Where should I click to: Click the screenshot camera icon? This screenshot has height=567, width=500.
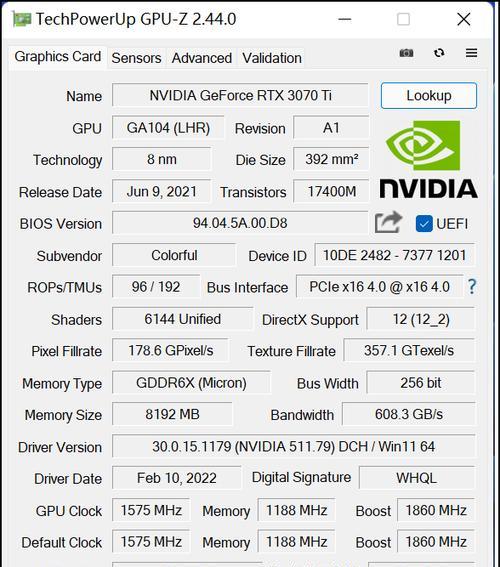[406, 53]
